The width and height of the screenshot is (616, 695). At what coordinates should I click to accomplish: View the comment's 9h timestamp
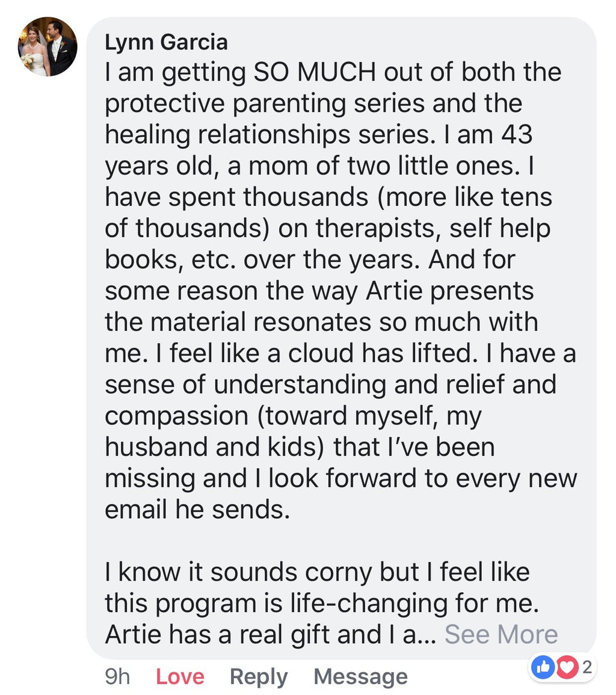click(117, 676)
